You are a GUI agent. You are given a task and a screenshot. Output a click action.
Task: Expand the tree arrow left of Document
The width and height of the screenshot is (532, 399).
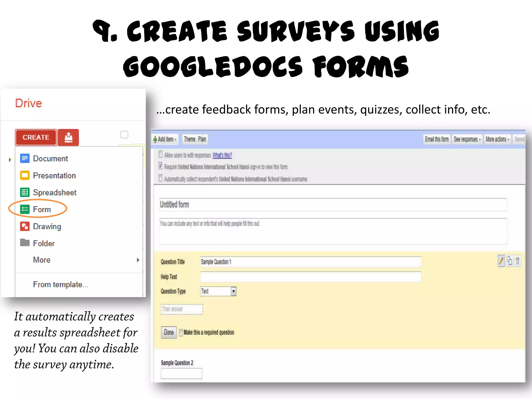click(x=10, y=160)
